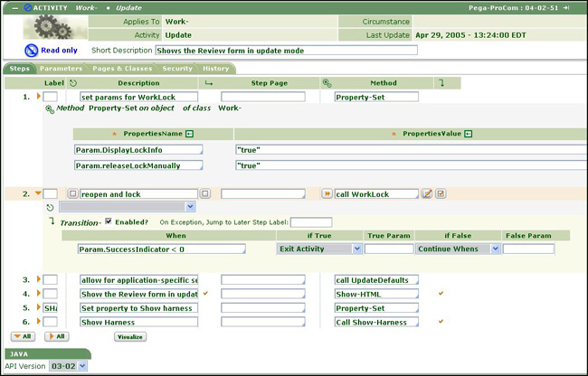The width and height of the screenshot is (588, 376).
Task: Click the Short Description field
Action: (x=287, y=51)
